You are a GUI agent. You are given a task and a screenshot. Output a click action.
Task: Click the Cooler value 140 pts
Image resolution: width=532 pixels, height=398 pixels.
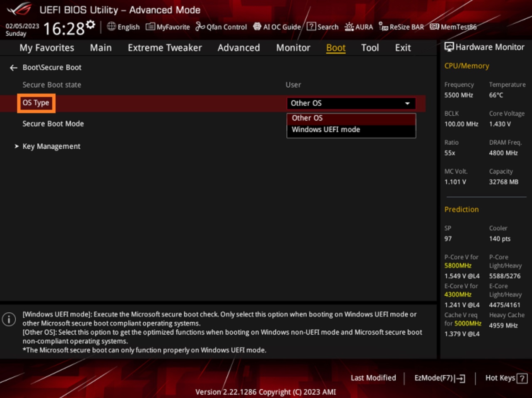[500, 239]
